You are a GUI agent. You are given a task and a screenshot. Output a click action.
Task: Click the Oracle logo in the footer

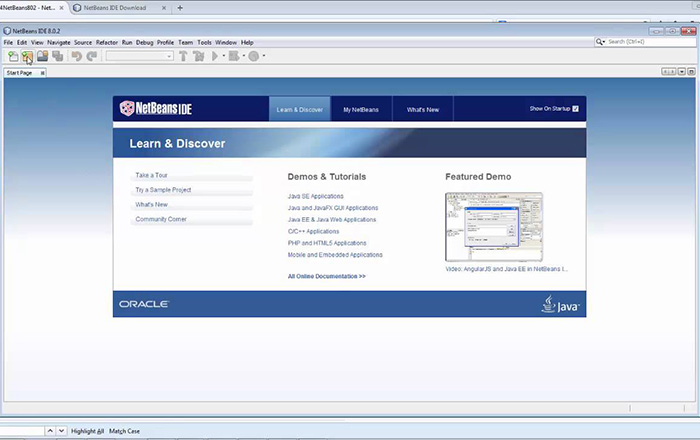pyautogui.click(x=144, y=304)
